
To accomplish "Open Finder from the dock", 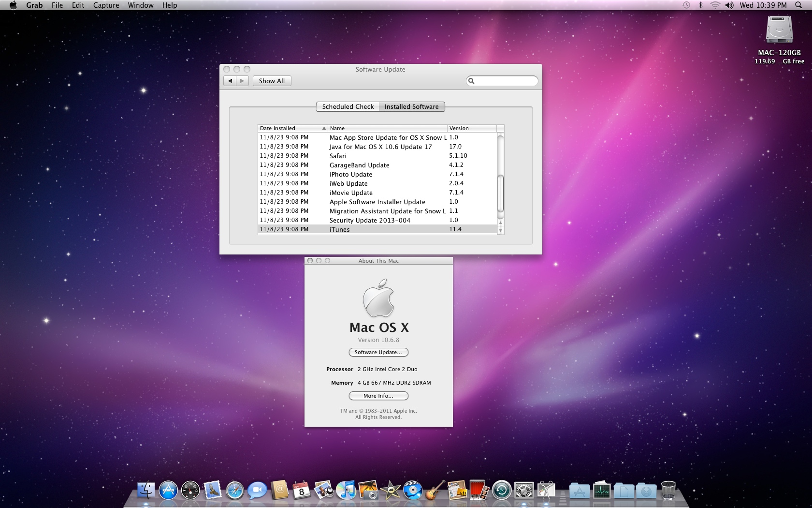I will pos(146,491).
